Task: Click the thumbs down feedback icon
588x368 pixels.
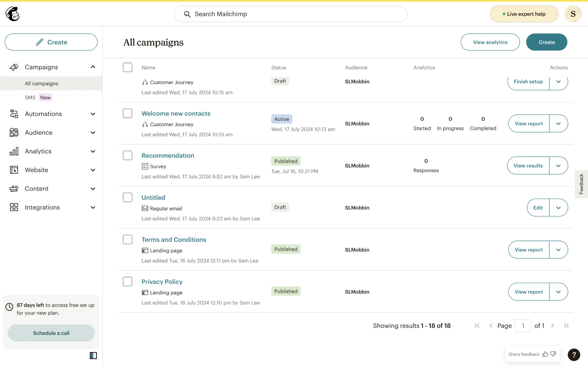Action: pyautogui.click(x=553, y=354)
